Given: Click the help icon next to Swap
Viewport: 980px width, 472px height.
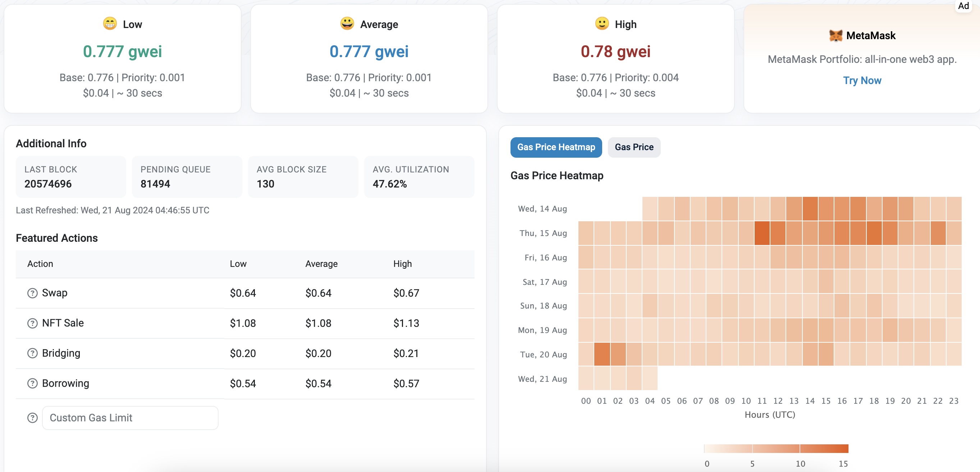Looking at the screenshot, I should click(x=32, y=293).
